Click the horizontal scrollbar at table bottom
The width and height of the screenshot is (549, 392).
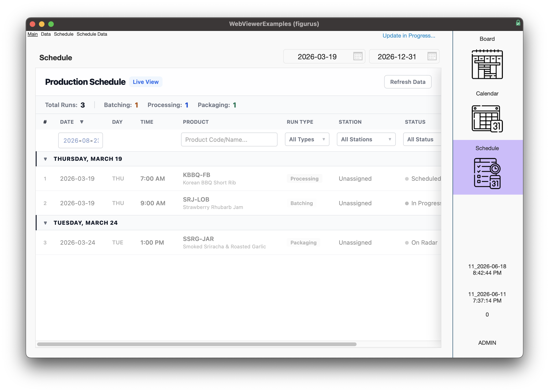point(197,344)
